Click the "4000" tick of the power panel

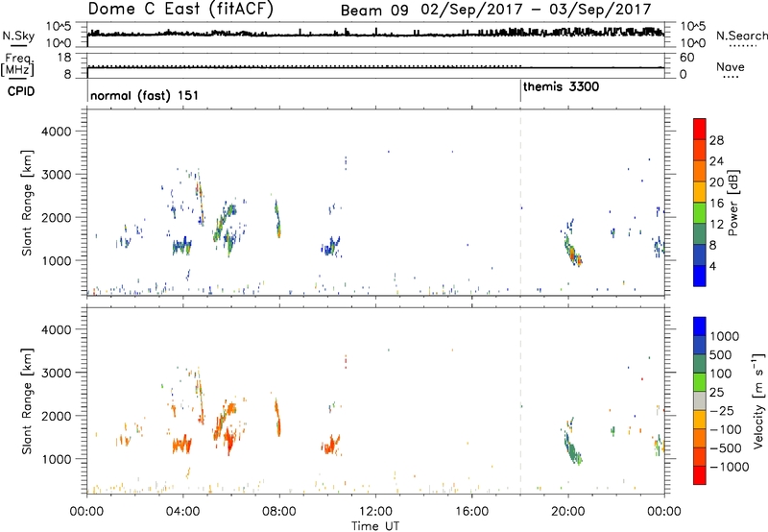56,132
